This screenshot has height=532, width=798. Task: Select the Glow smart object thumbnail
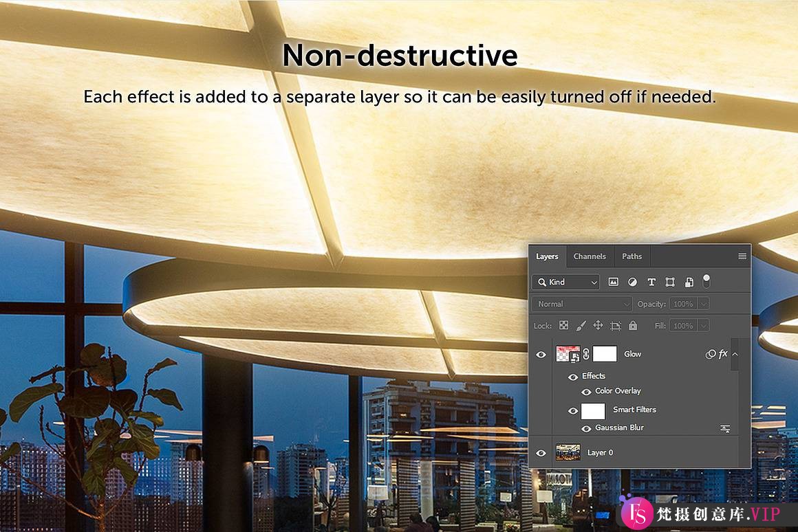click(x=568, y=353)
